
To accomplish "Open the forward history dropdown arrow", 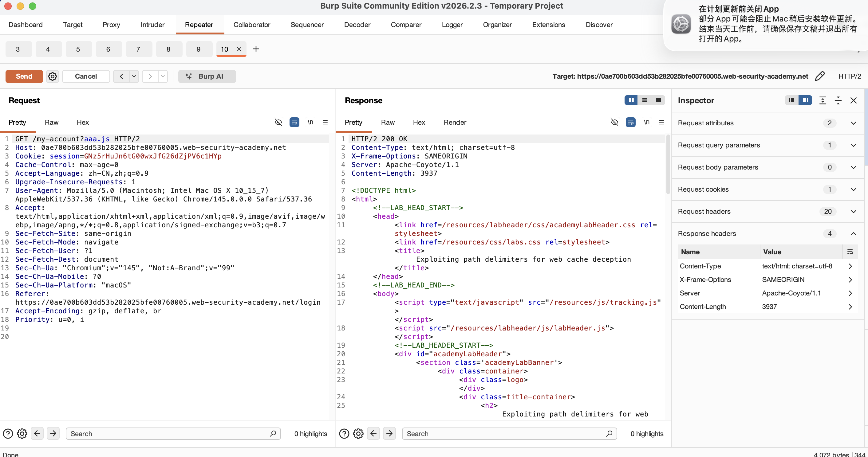I will (163, 76).
